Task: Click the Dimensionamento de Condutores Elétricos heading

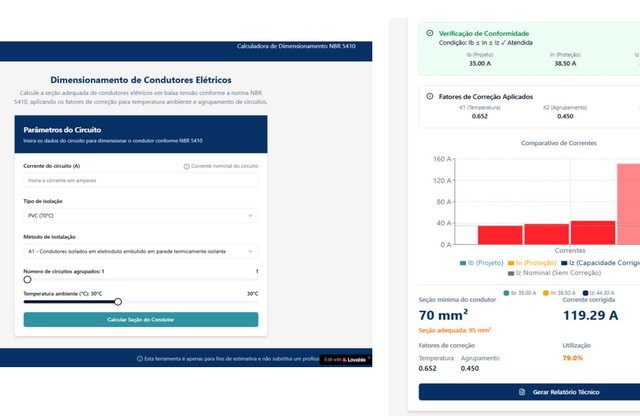Action: (141, 80)
